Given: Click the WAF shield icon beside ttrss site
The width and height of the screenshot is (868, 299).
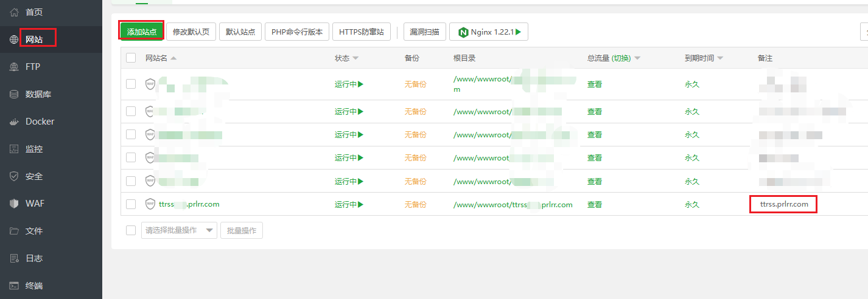Looking at the screenshot, I should (x=150, y=204).
